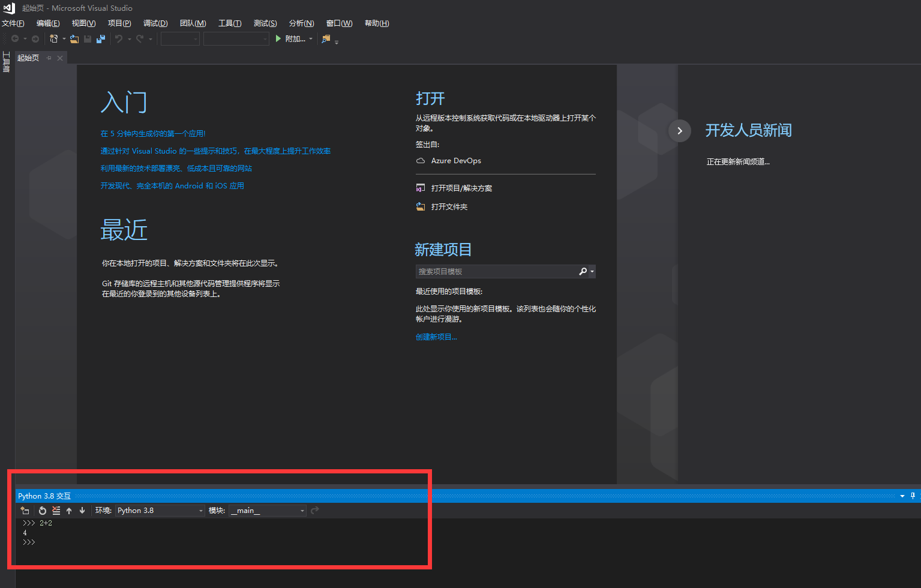Open the Visual Studio tips and tricks link
Viewport: 921px width, 588px height.
(215, 151)
